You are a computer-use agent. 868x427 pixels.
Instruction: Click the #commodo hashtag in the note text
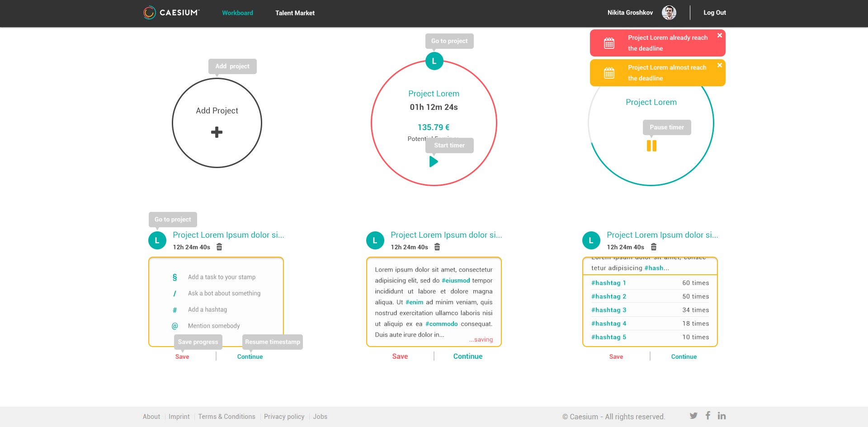pos(442,324)
